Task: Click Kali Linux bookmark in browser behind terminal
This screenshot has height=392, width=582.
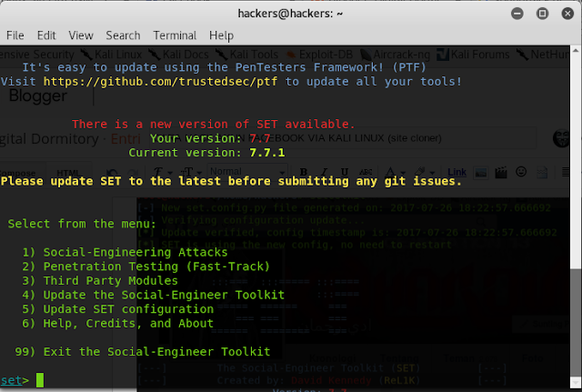Action: (113, 55)
